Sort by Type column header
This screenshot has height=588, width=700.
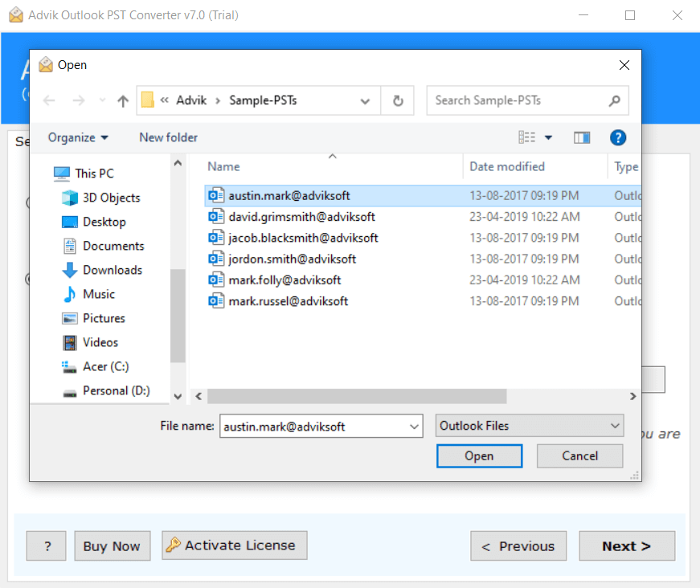pyautogui.click(x=626, y=167)
